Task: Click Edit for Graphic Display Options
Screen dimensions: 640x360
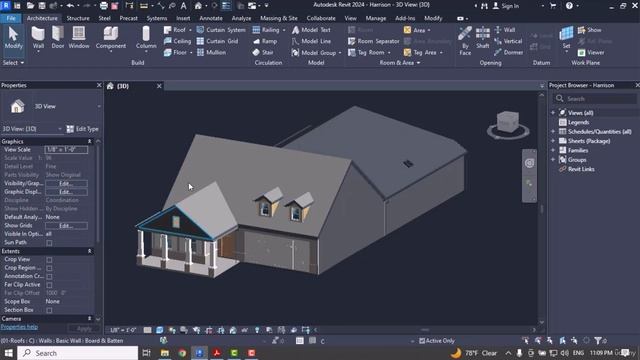Action: pyautogui.click(x=66, y=192)
